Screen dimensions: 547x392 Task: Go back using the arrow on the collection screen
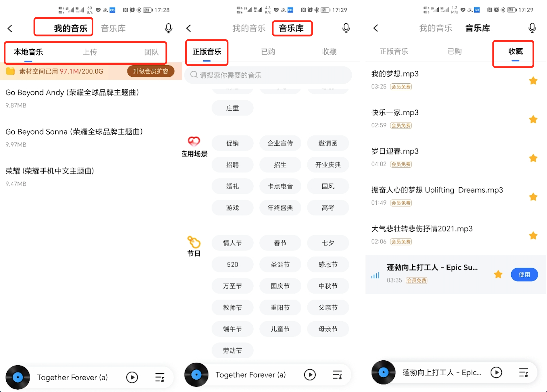(376, 28)
